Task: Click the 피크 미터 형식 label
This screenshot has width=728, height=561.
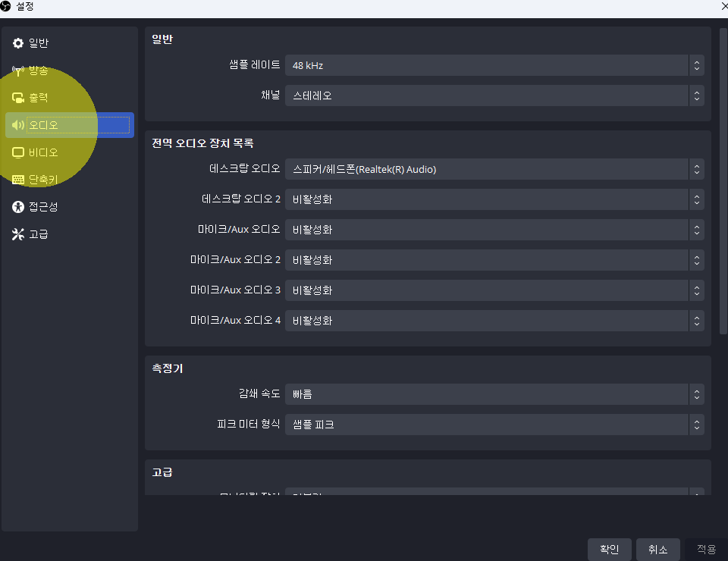Action: click(249, 424)
